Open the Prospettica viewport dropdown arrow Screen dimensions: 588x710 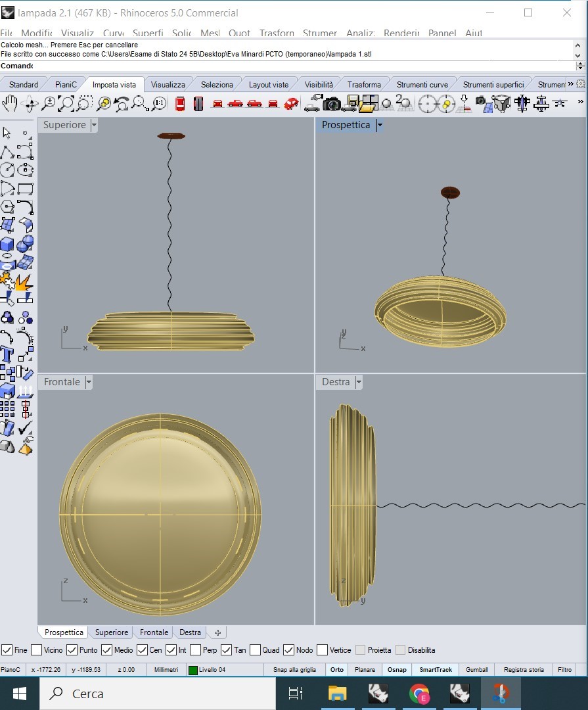coord(380,125)
